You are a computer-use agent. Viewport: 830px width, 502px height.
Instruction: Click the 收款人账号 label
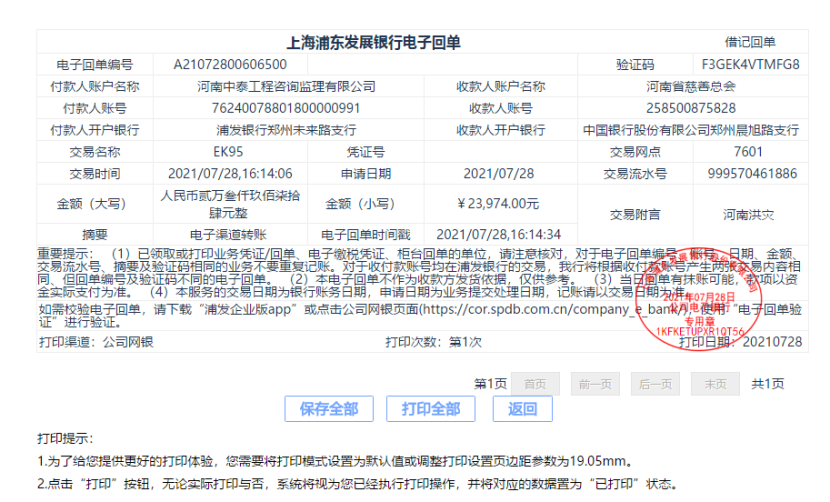point(500,108)
